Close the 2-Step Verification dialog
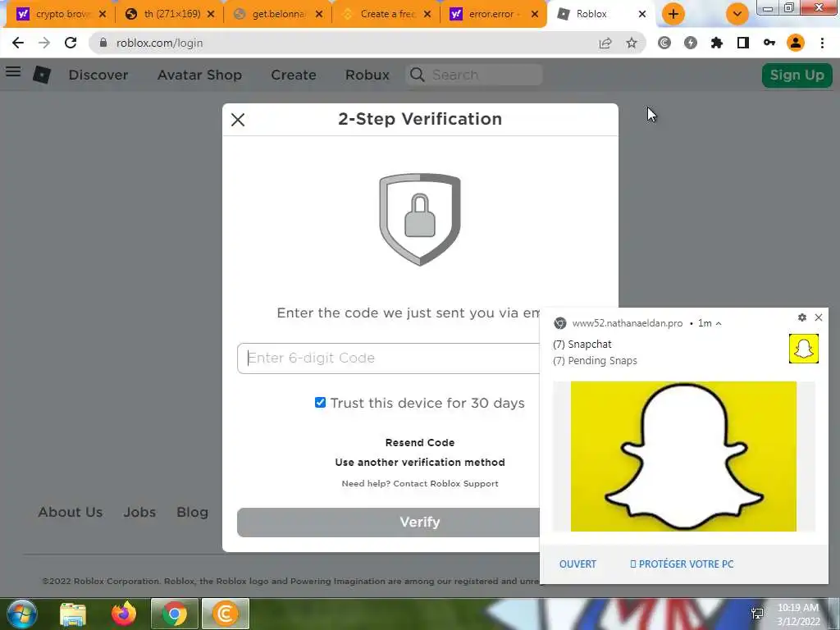Screen dimensions: 840x630 [238, 120]
